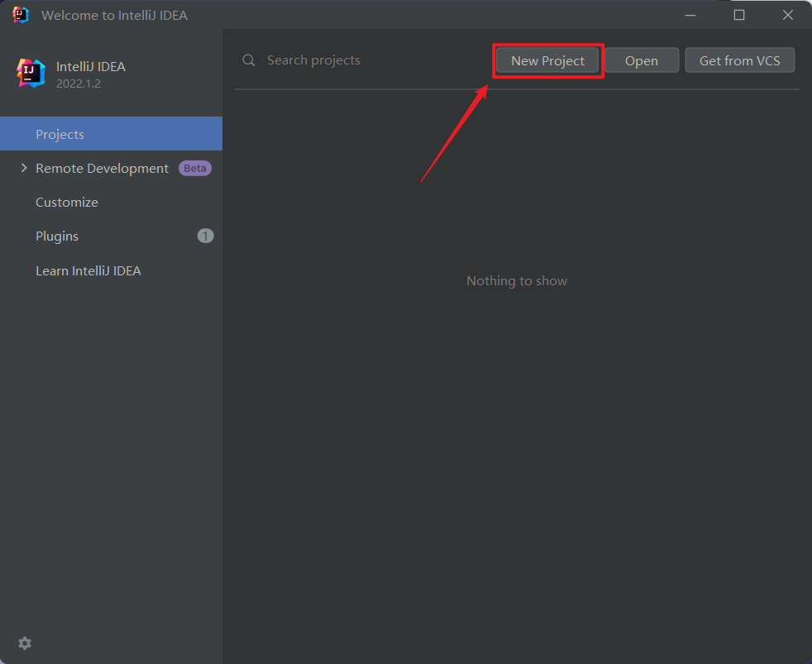Select the Projects tab in sidebar
The image size is (812, 664).
tap(112, 134)
